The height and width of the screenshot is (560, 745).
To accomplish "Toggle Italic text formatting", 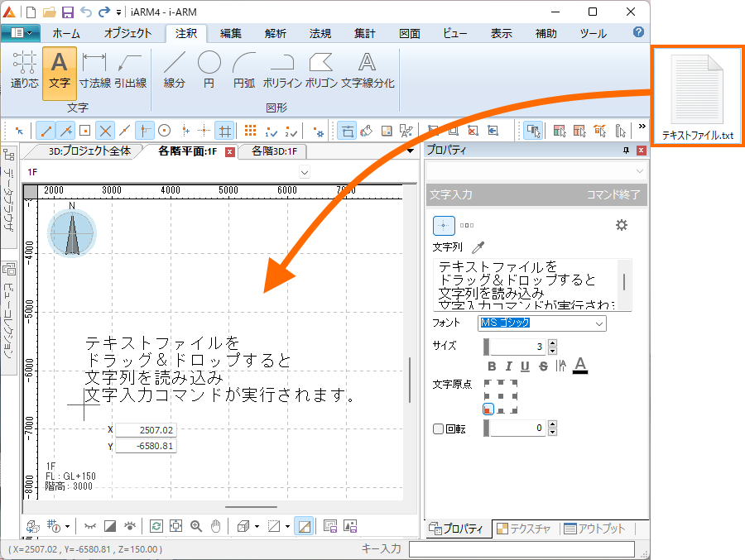I will [x=509, y=366].
